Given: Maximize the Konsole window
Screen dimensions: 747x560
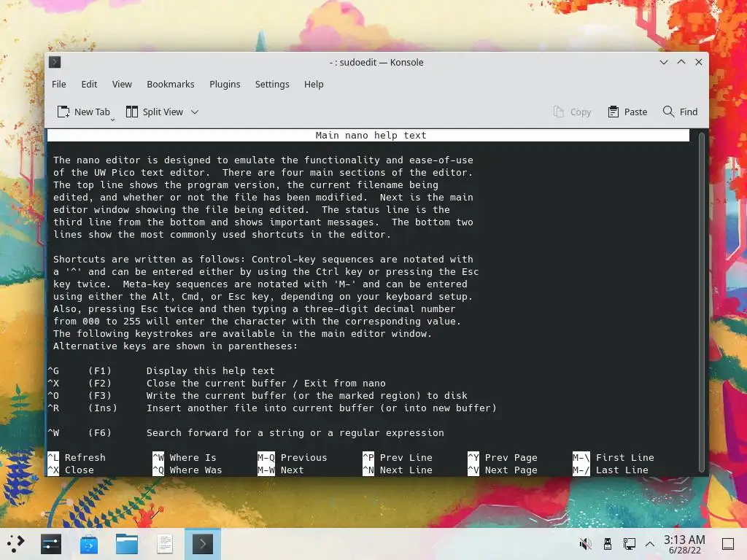Looking at the screenshot, I should pyautogui.click(x=681, y=62).
